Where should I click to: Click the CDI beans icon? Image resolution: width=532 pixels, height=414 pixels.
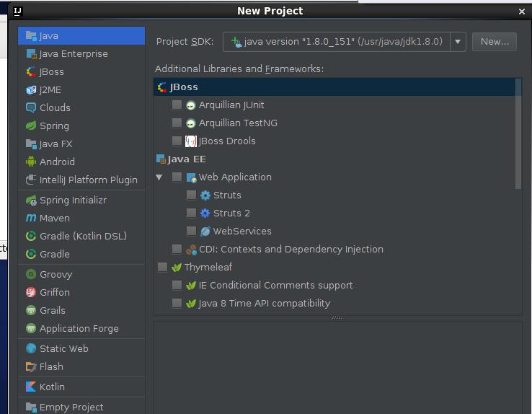click(x=191, y=250)
